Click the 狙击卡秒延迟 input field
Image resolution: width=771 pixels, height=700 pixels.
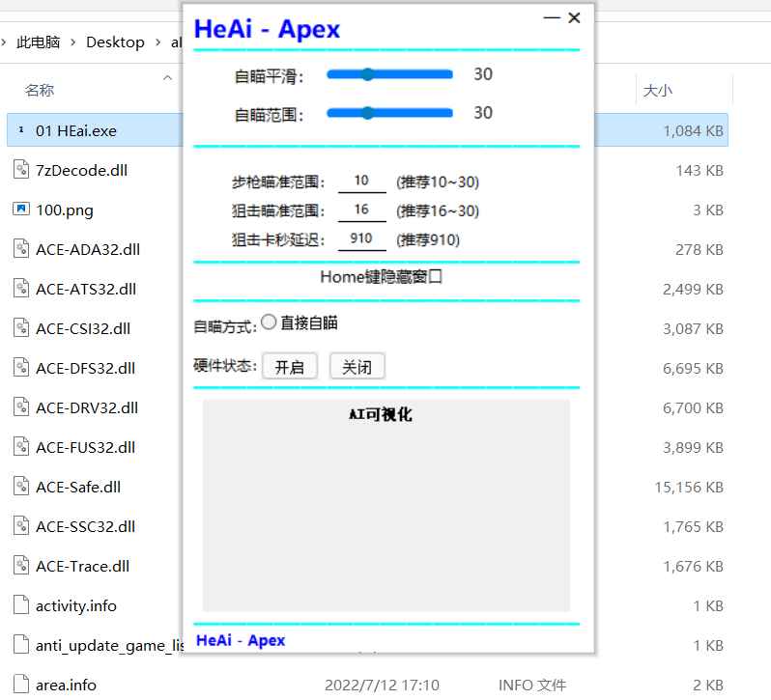362,239
